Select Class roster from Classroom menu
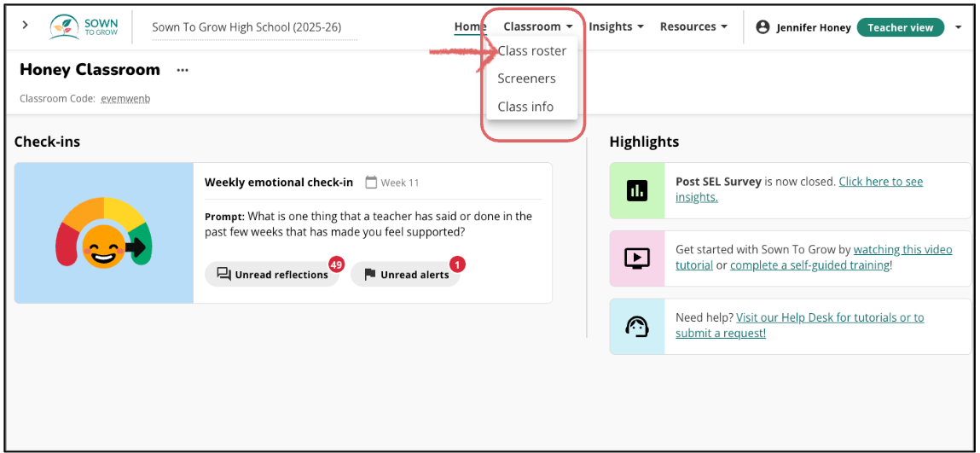This screenshot has height=453, width=980. (531, 51)
